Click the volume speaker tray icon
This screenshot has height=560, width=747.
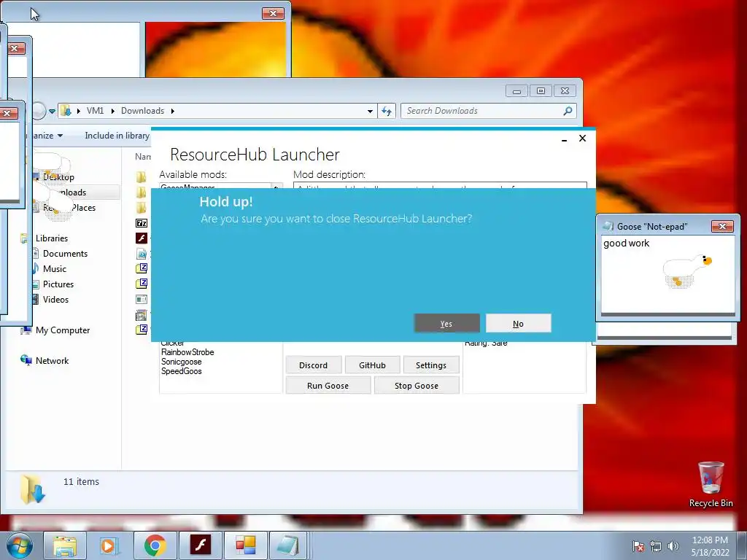point(673,545)
